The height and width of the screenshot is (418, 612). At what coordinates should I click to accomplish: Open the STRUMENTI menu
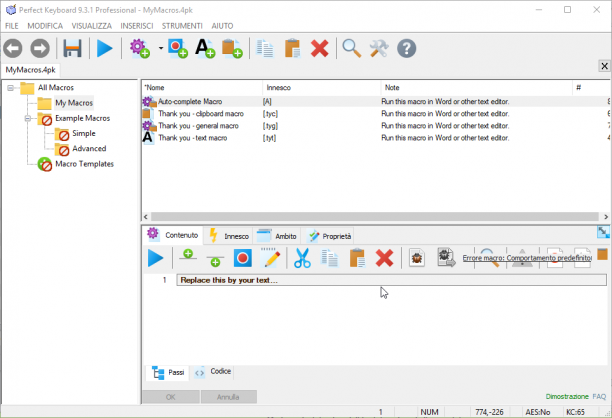(x=182, y=26)
